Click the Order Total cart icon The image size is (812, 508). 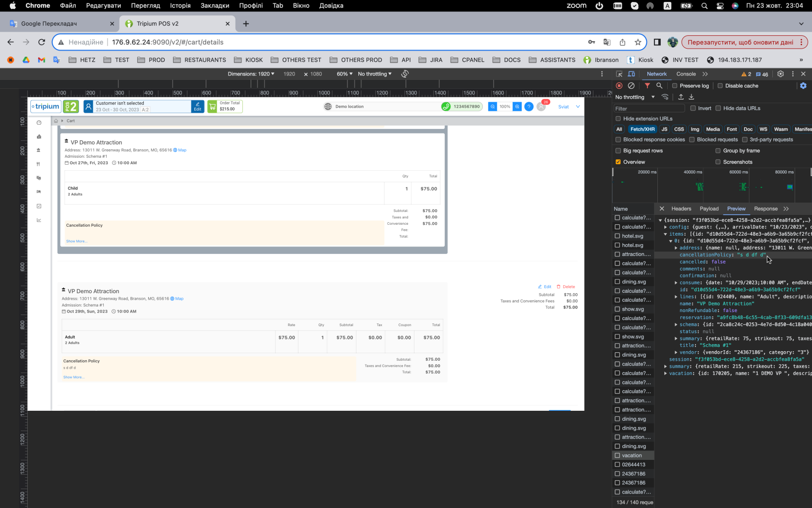pos(212,107)
